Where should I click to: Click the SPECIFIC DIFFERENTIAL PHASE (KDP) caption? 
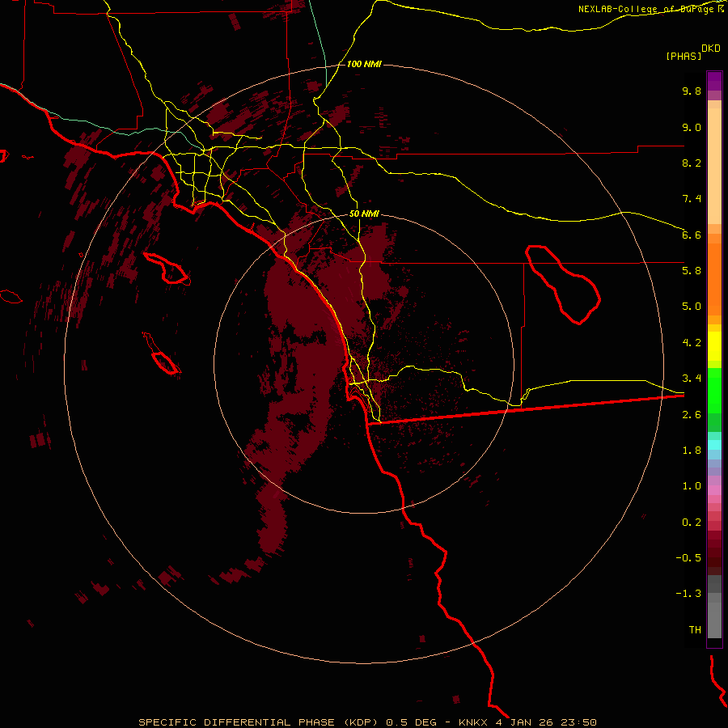260,722
